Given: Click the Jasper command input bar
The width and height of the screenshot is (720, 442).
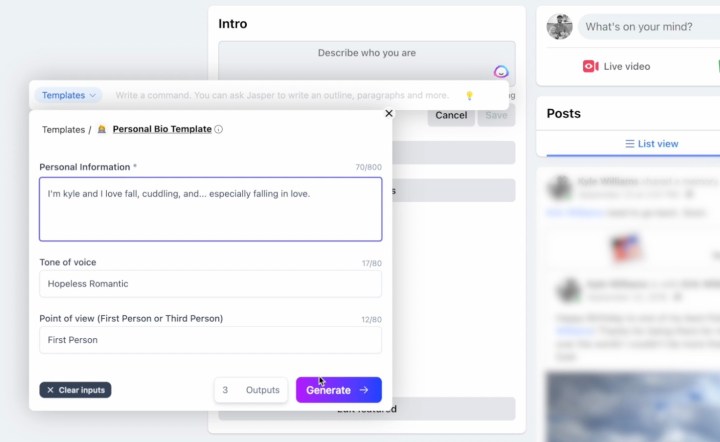Looking at the screenshot, I should [x=282, y=96].
